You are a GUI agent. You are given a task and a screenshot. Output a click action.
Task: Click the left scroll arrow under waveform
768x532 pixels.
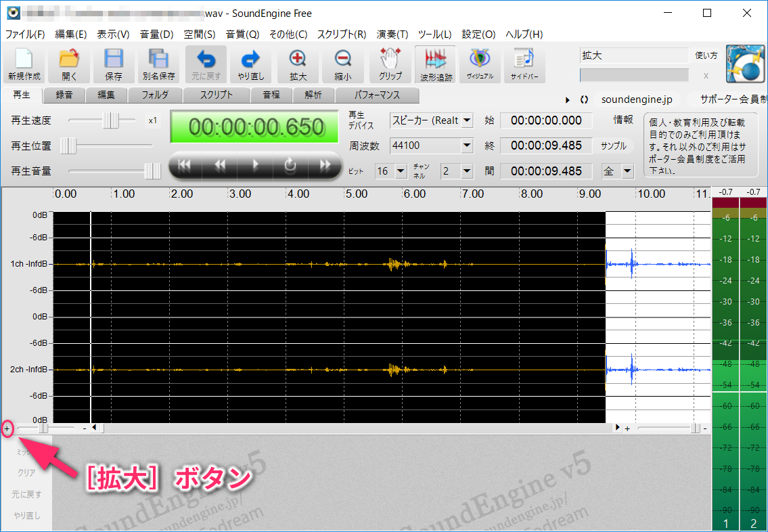click(x=95, y=428)
